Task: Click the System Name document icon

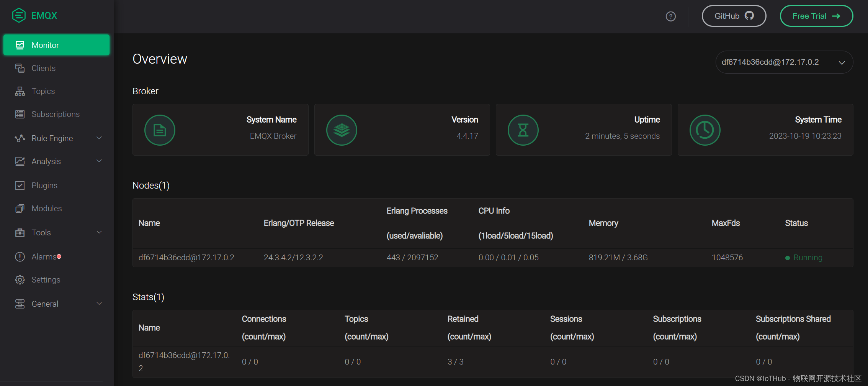Action: coord(160,130)
